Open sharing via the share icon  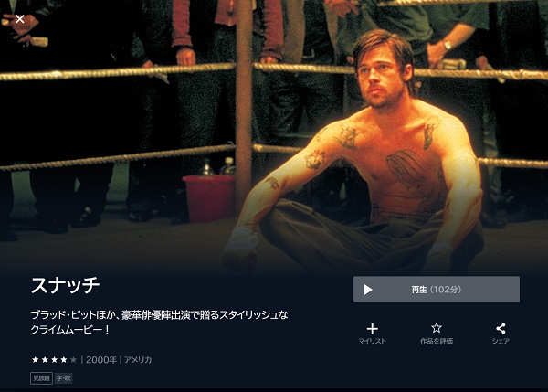click(501, 328)
